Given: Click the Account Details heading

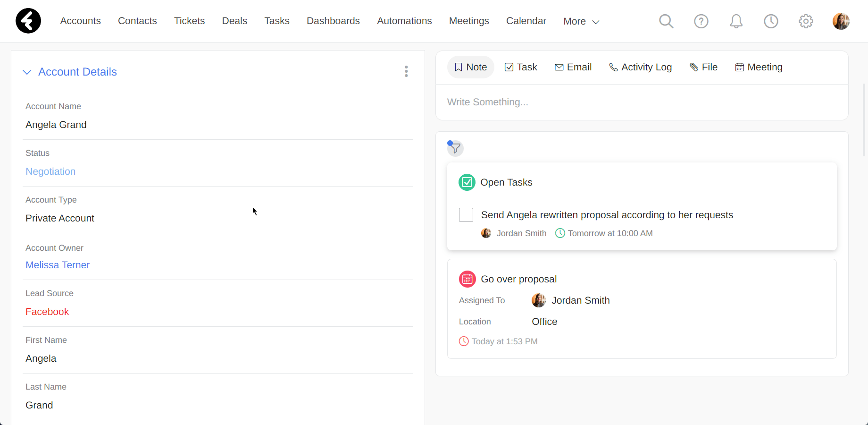Looking at the screenshot, I should 77,72.
